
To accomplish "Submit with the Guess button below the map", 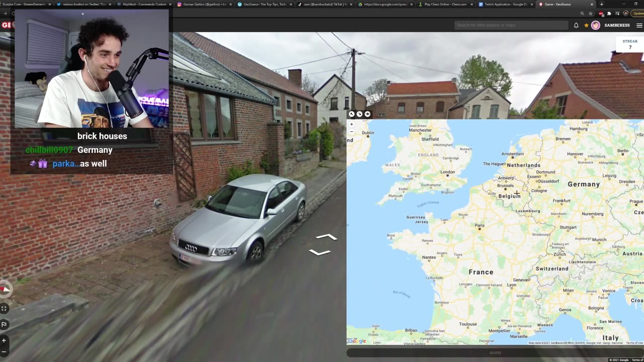I will 495,352.
